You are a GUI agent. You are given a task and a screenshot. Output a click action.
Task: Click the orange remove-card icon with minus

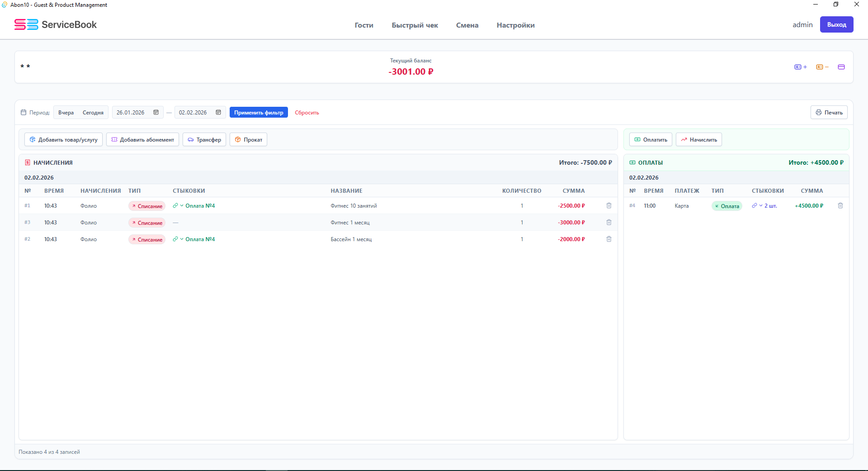[x=822, y=67]
